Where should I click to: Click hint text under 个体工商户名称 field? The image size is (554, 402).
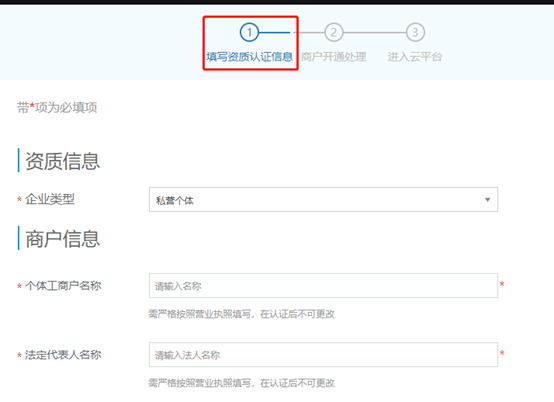tap(241, 314)
